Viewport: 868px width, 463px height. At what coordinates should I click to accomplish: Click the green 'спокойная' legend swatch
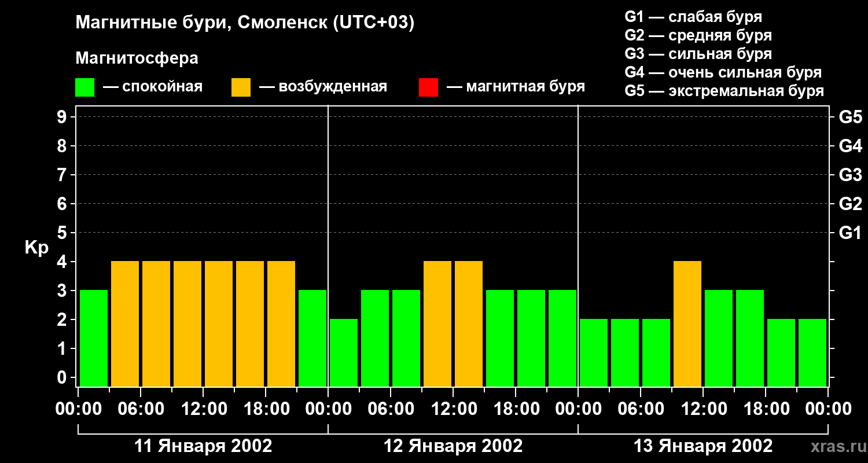pos(84,87)
